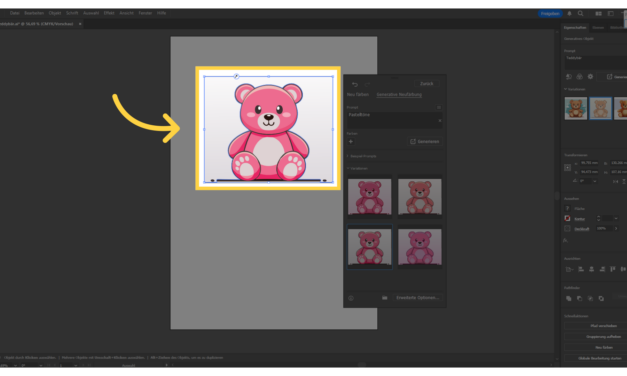Click Generieren in the recolor panel
The height and width of the screenshot is (376, 627).
tap(425, 142)
